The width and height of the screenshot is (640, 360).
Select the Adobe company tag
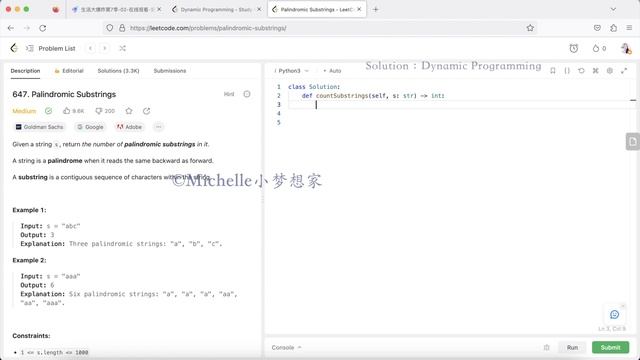(x=129, y=127)
